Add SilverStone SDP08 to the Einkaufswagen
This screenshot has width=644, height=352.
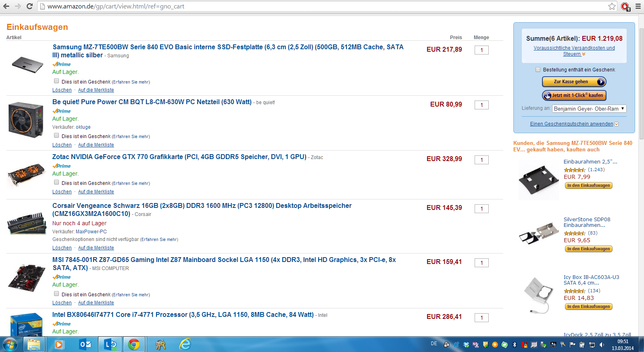click(588, 249)
